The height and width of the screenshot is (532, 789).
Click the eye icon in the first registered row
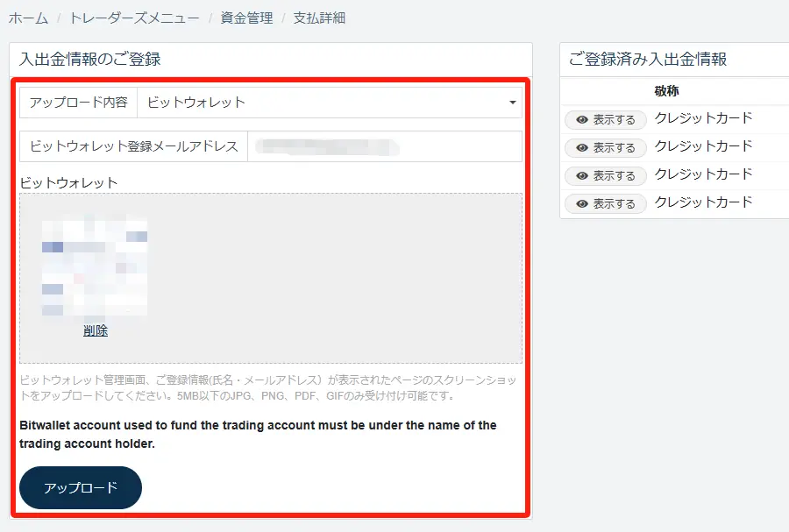[x=582, y=120]
